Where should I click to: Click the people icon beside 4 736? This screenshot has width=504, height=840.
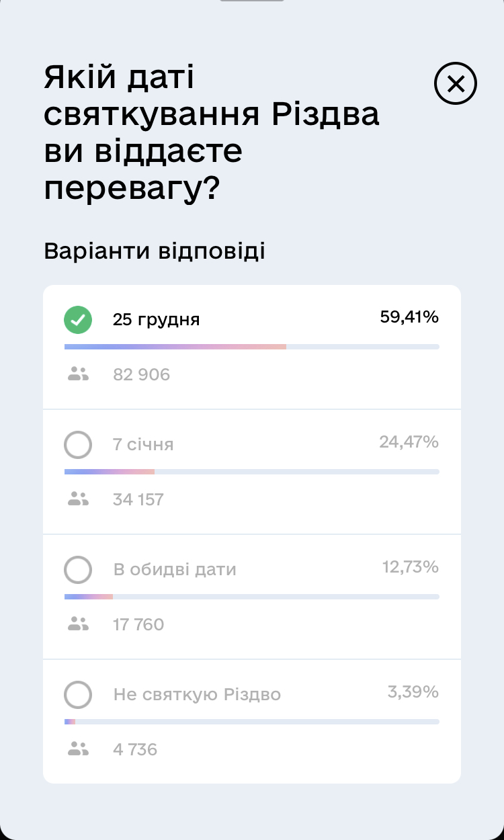(79, 749)
